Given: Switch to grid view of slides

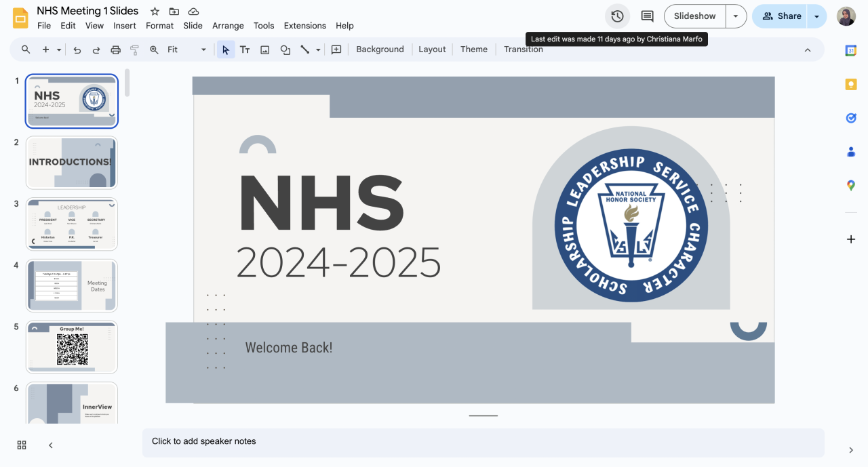Looking at the screenshot, I should 22,445.
